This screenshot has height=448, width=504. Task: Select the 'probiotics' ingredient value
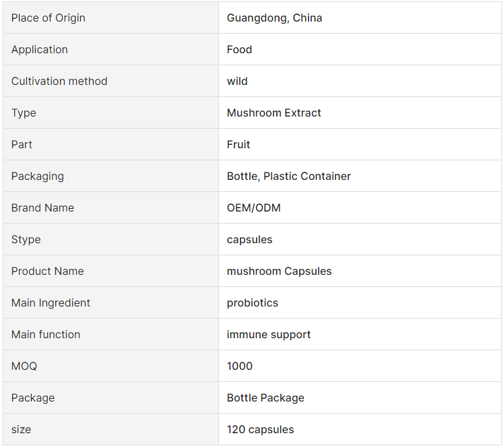tap(252, 302)
